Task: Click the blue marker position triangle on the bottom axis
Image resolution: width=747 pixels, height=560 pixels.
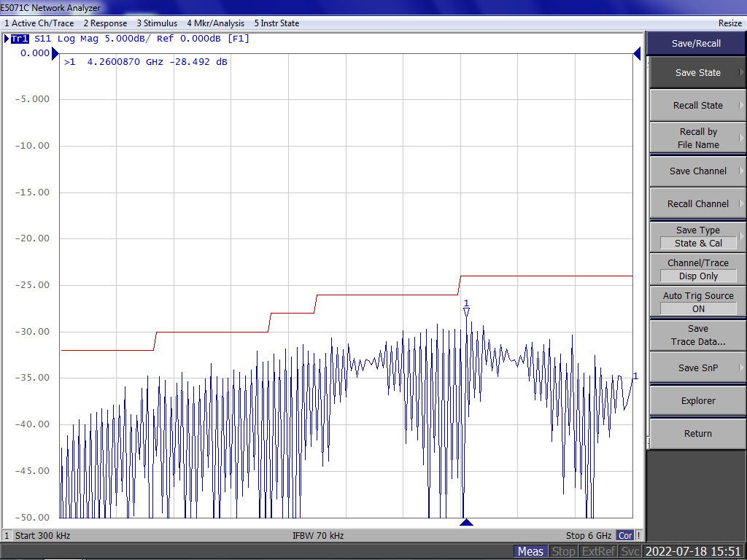Action: [466, 522]
